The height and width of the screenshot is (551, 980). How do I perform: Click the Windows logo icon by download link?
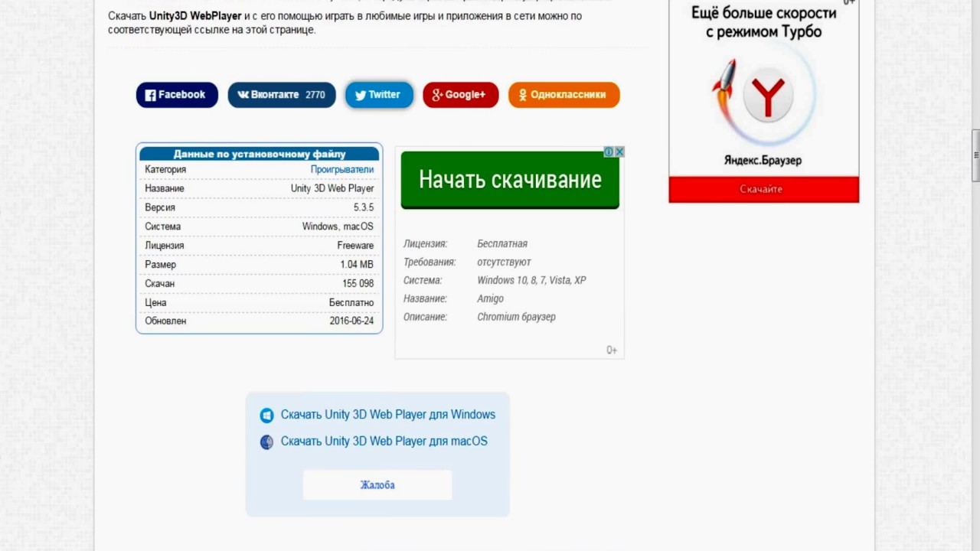coord(266,416)
